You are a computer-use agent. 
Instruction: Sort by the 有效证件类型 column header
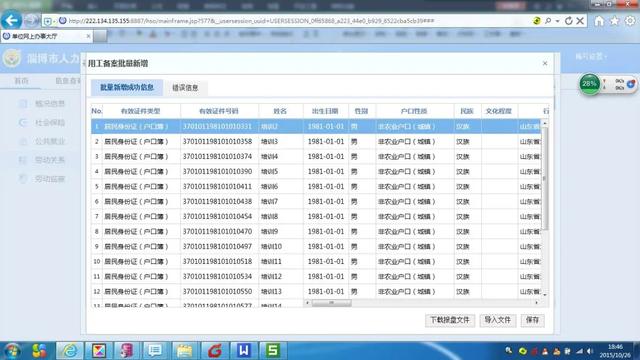click(x=140, y=111)
